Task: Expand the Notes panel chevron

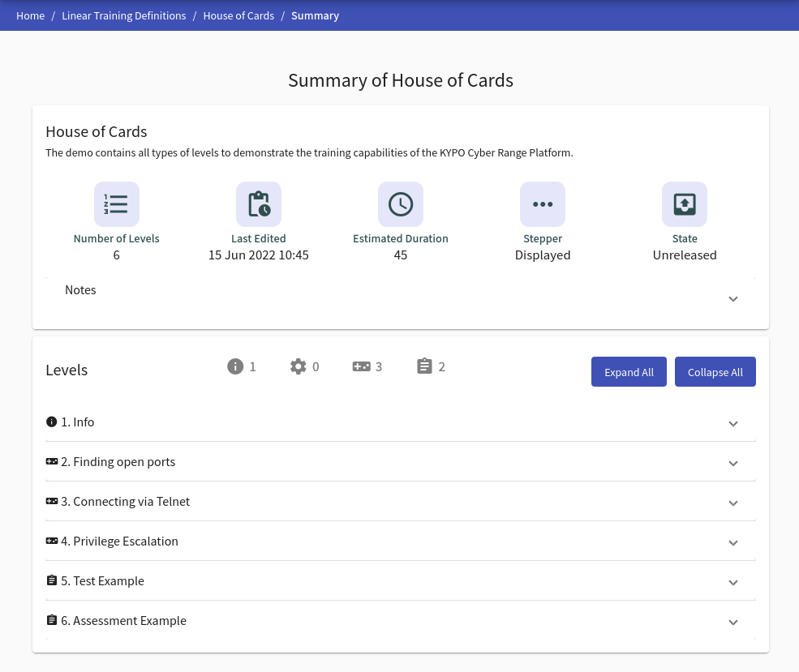Action: pyautogui.click(x=732, y=299)
